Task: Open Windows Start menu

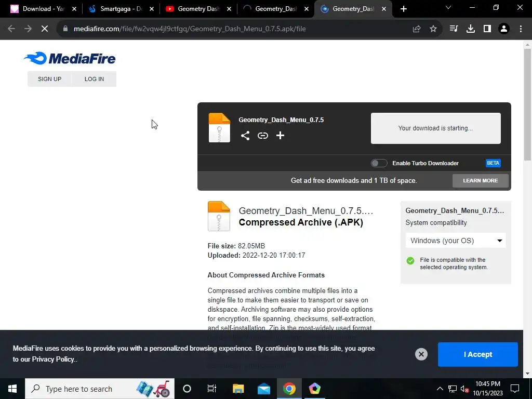Action: point(12,389)
